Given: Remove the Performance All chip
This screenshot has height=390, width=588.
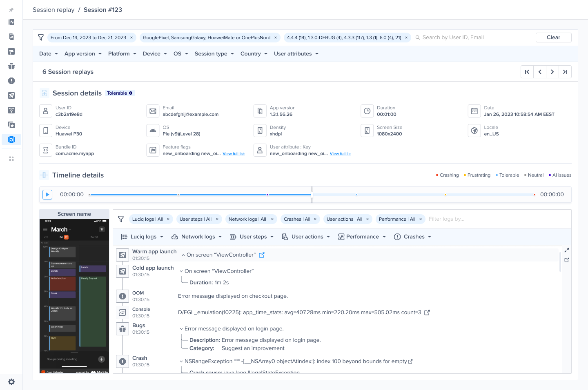Looking at the screenshot, I should click(421, 219).
